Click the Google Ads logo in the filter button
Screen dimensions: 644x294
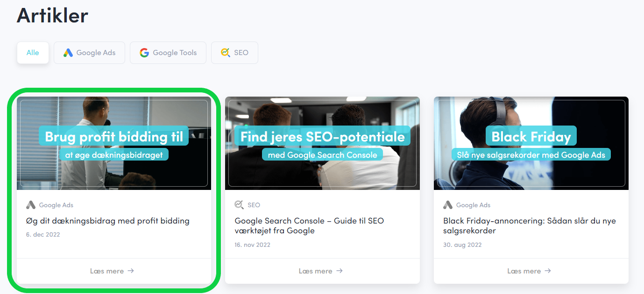pyautogui.click(x=68, y=53)
